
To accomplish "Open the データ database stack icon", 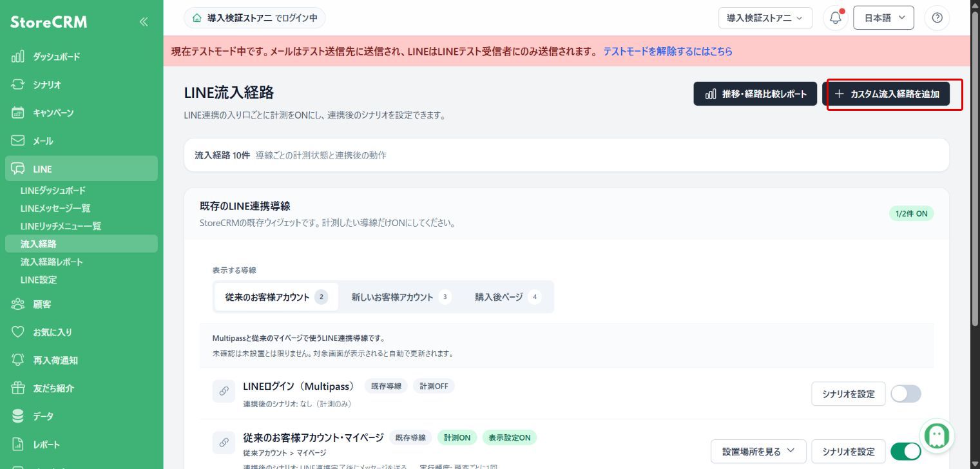I will pos(18,416).
